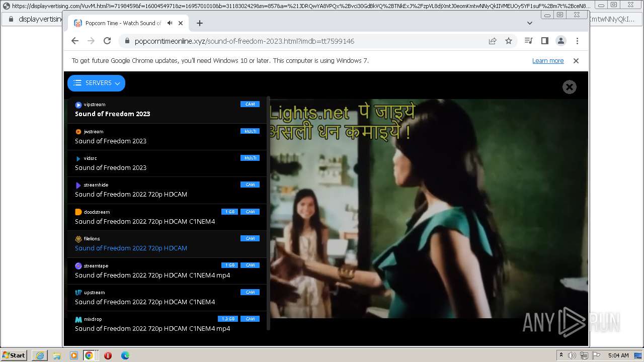Open the tab search dropdown

point(529,23)
